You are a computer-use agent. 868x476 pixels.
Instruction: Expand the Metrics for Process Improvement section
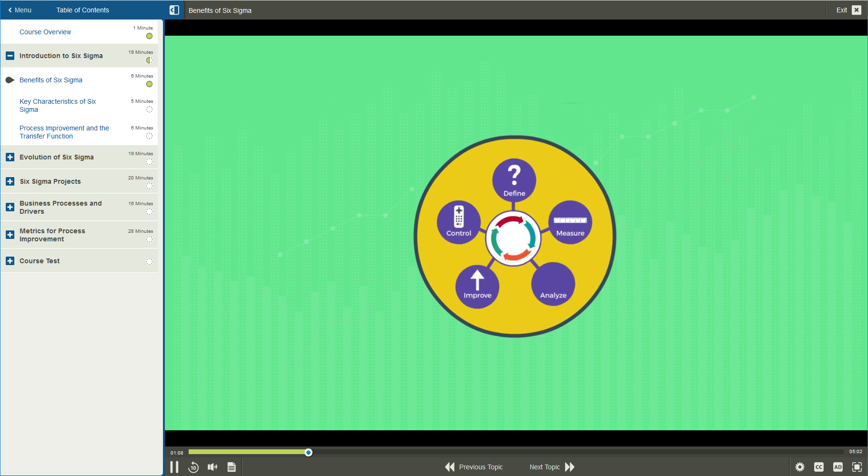coord(10,235)
